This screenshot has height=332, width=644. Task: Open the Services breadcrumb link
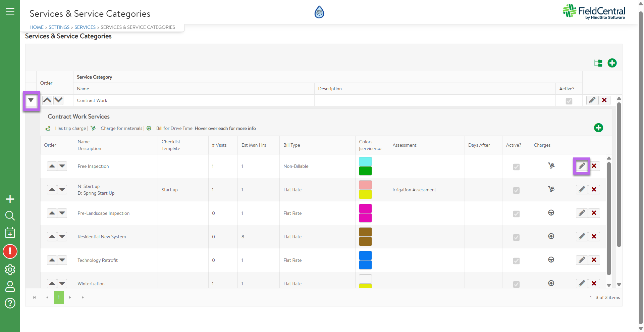click(85, 27)
